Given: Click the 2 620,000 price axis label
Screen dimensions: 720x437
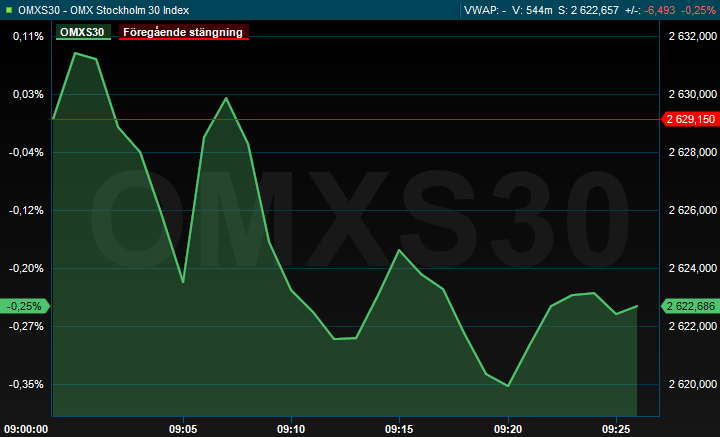Looking at the screenshot, I should pyautogui.click(x=692, y=384).
